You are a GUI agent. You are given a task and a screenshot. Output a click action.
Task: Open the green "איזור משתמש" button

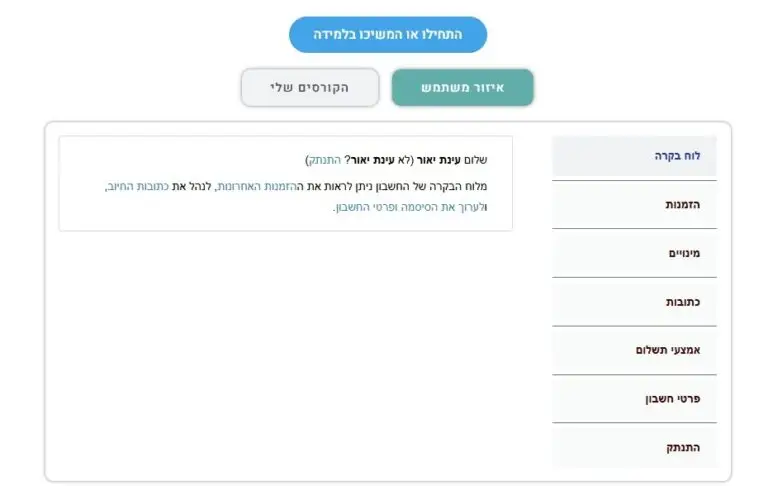point(462,88)
